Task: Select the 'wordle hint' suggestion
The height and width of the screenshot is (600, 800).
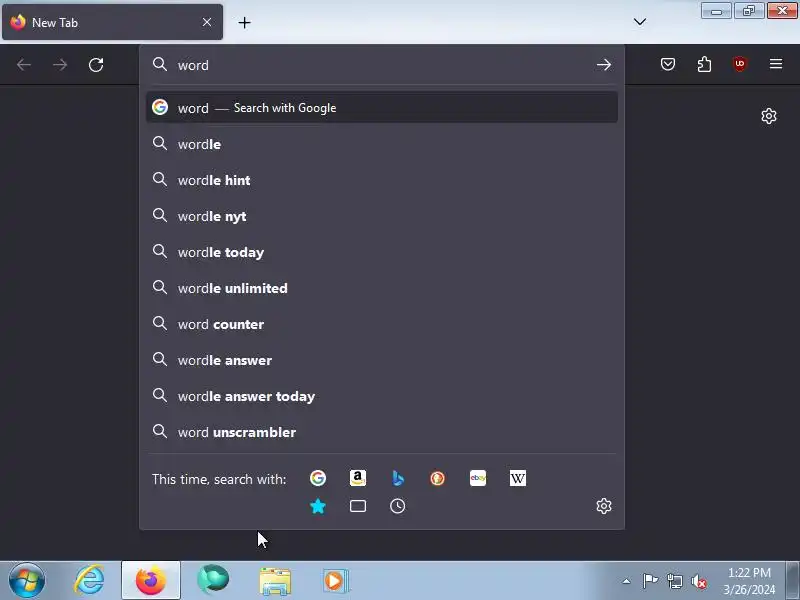Action: click(382, 180)
